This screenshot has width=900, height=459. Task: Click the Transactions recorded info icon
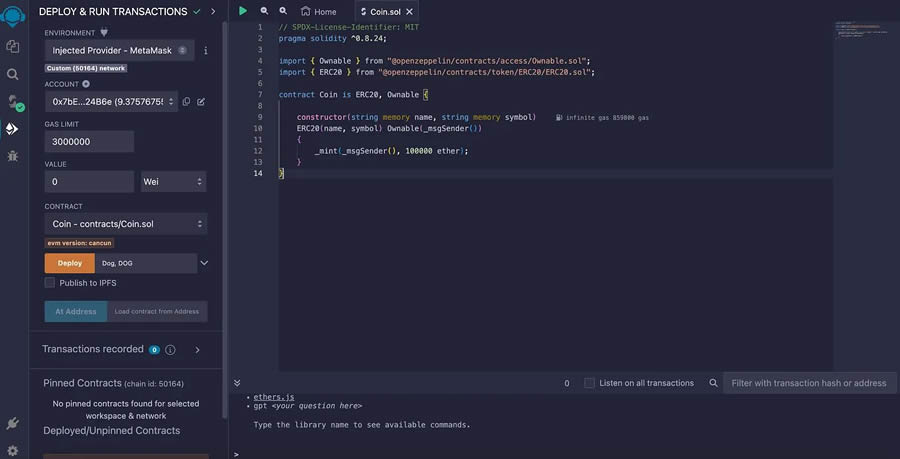click(x=170, y=349)
